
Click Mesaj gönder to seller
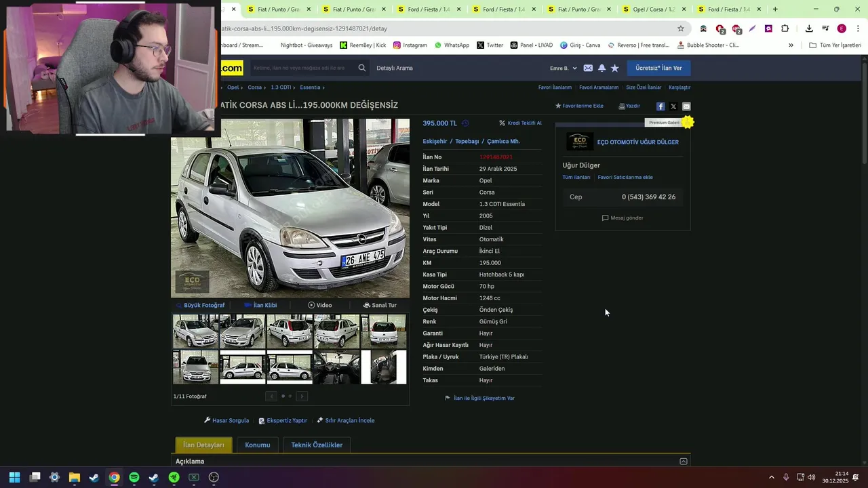(x=623, y=218)
